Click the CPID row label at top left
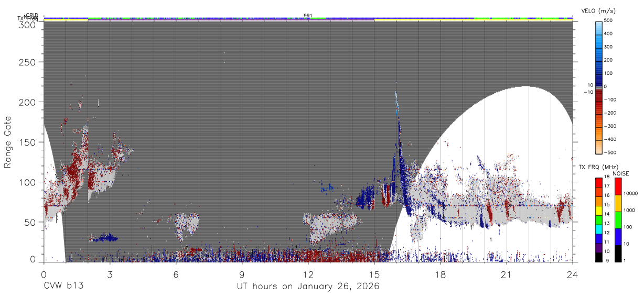 [32, 15]
